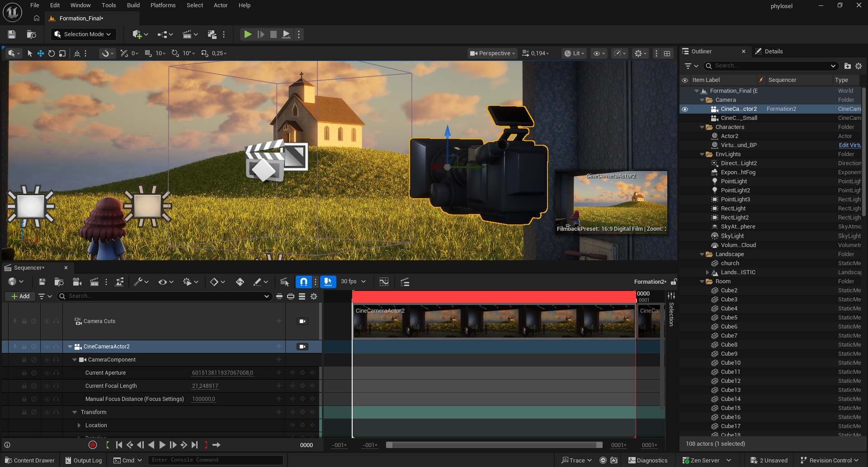This screenshot has height=467, width=868.
Task: Click the viewport layout grid icon
Action: click(667, 53)
